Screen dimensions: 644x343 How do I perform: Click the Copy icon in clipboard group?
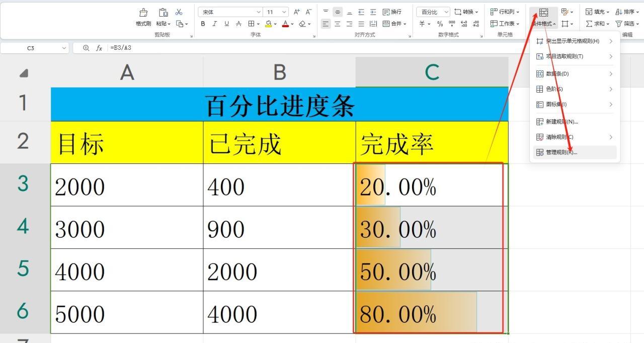[180, 24]
